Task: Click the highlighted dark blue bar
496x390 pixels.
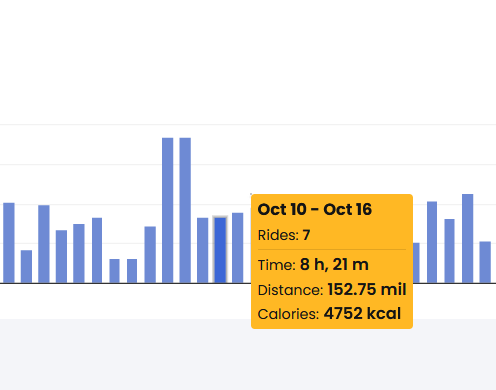Action: pyautogui.click(x=220, y=250)
